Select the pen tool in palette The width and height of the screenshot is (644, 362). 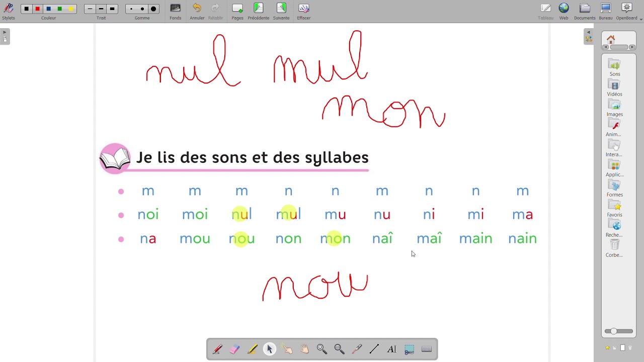pyautogui.click(x=217, y=349)
